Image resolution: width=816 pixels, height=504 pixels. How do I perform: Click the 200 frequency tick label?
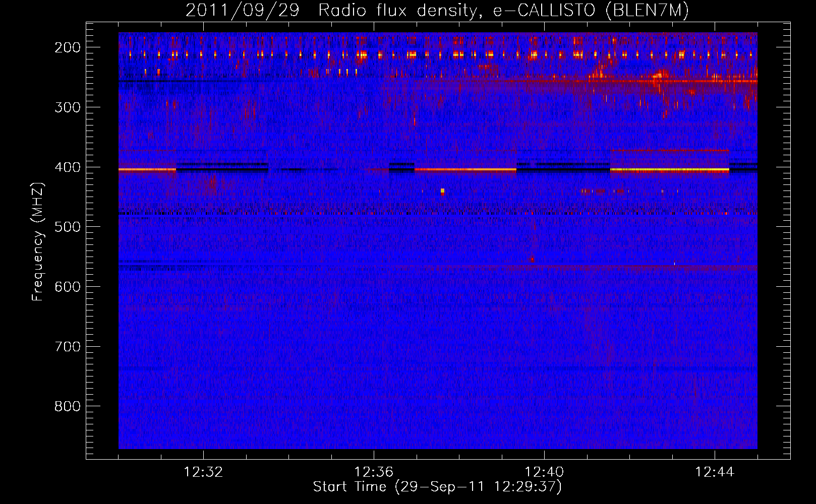click(68, 47)
